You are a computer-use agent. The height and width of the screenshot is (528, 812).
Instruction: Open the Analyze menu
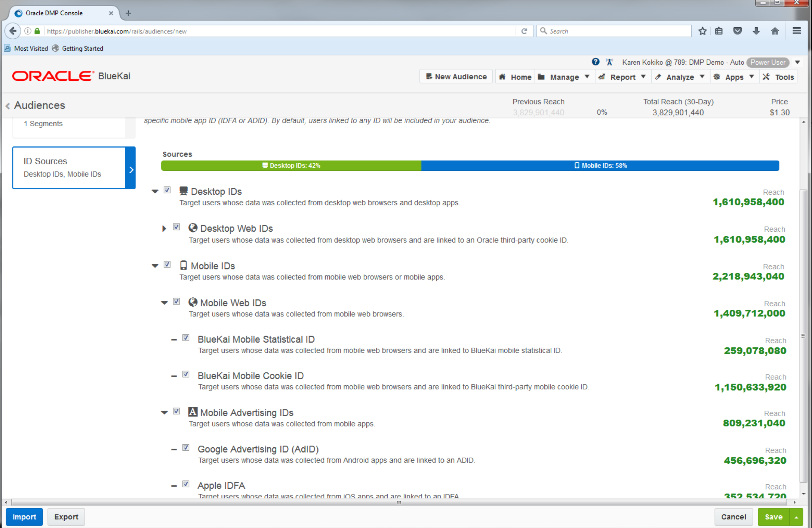[x=680, y=77]
